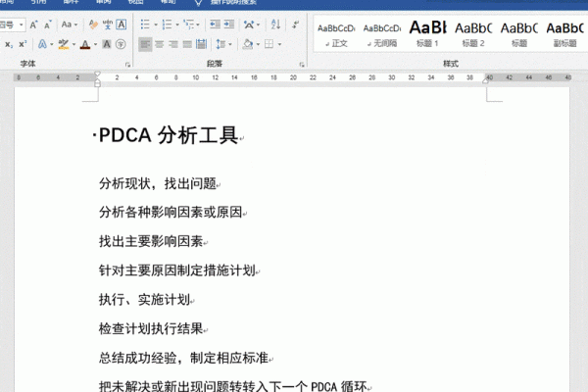Expand the borders dropdown arrow

(x=279, y=45)
